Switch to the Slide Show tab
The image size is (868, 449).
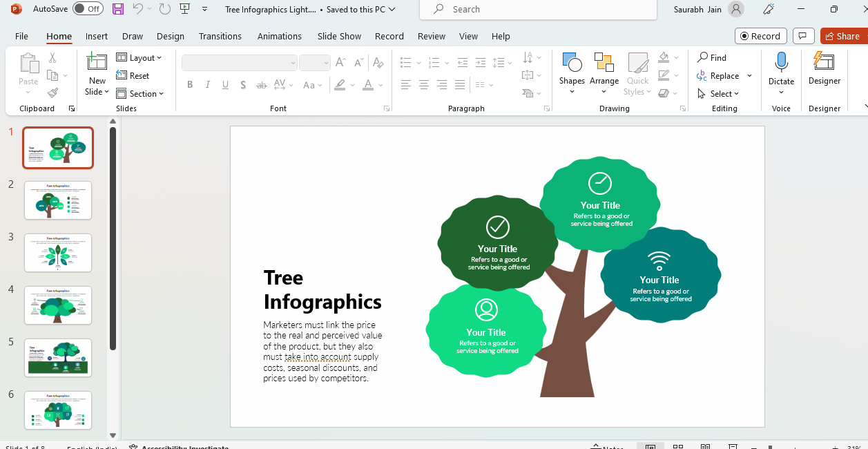coord(339,36)
